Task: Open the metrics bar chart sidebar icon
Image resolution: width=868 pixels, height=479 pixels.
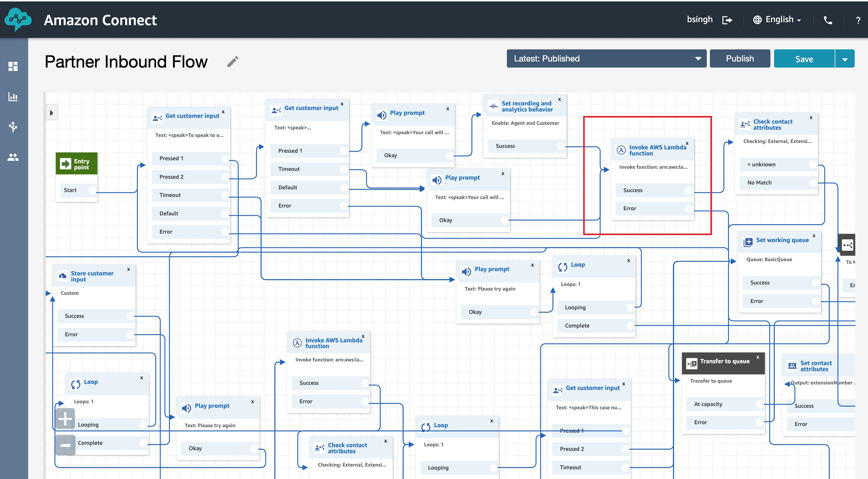Action: pyautogui.click(x=13, y=97)
